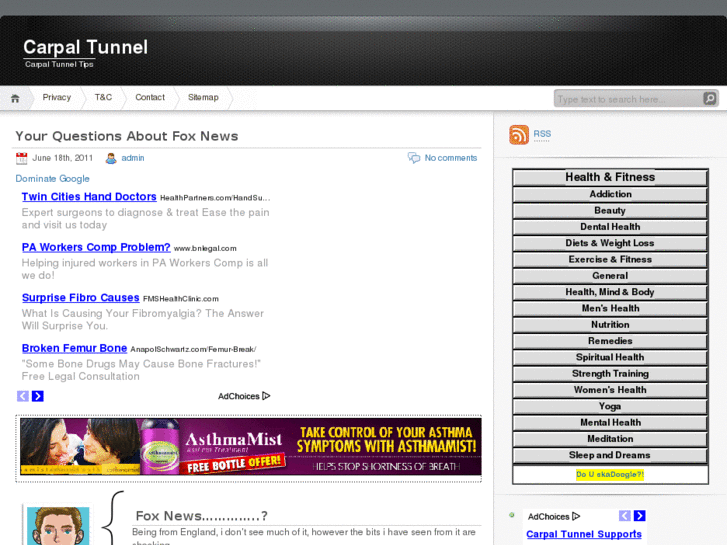Image resolution: width=727 pixels, height=545 pixels.
Task: Select the Mental Health category
Action: (610, 423)
